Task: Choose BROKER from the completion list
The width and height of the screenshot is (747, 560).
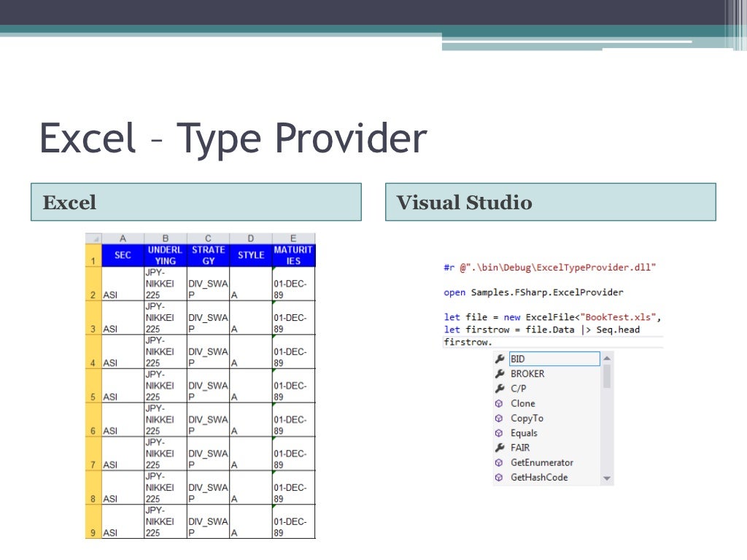Action: coord(527,374)
